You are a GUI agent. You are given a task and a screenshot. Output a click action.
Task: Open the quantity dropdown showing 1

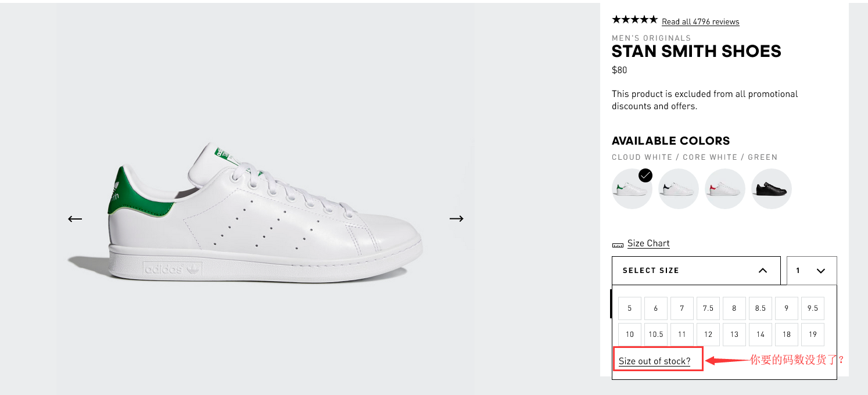812,271
